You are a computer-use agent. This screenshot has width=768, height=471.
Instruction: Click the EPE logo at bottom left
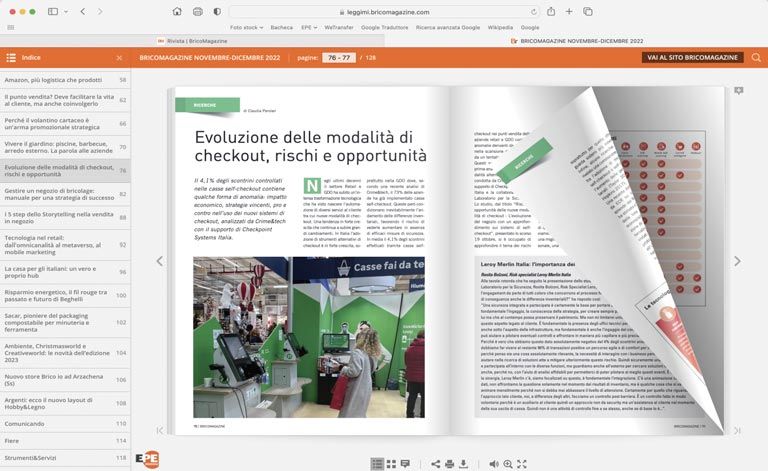point(147,459)
